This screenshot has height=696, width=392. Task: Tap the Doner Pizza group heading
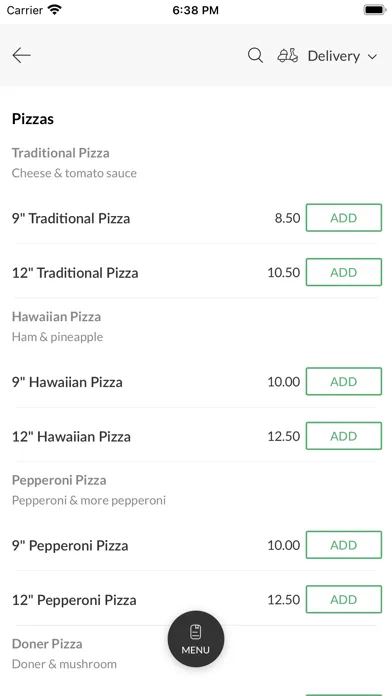point(47,644)
